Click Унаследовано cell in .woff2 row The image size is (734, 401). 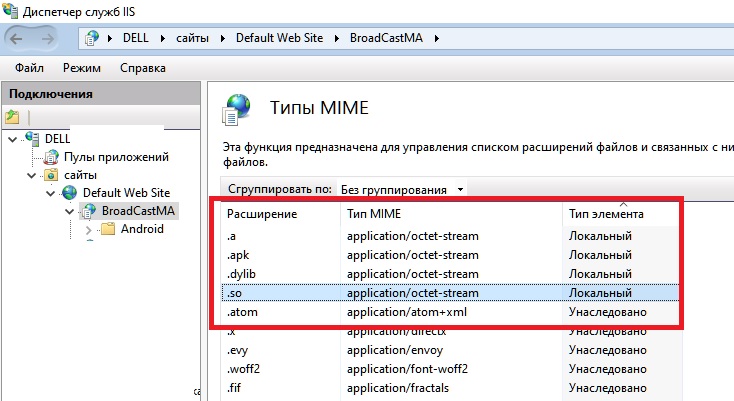pos(608,369)
